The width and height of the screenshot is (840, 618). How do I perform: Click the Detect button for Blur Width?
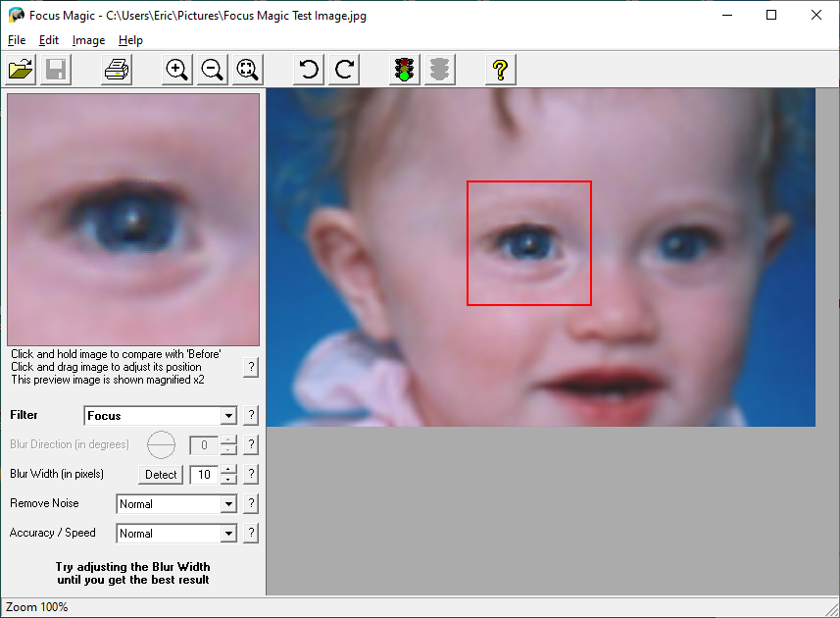click(159, 474)
